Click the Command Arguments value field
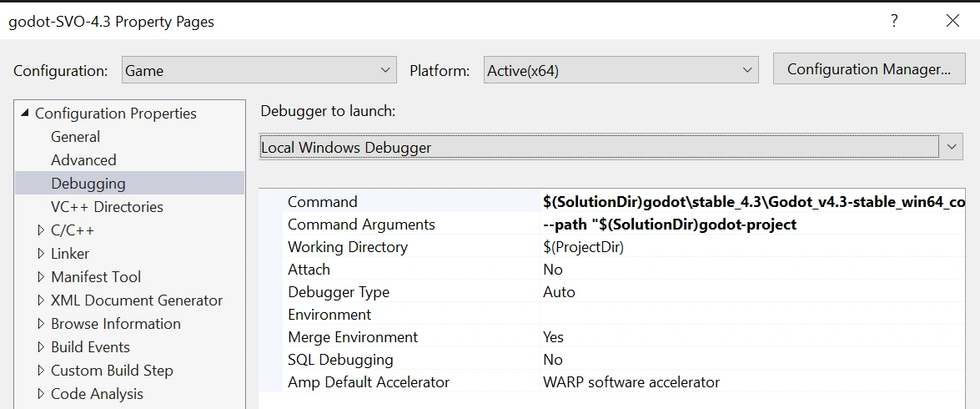This screenshot has width=980, height=409. click(x=751, y=225)
